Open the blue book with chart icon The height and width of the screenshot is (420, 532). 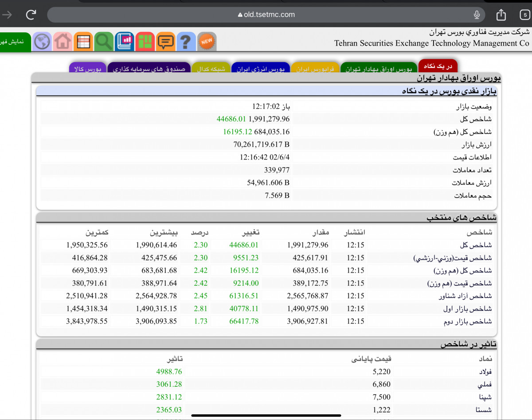tap(125, 42)
